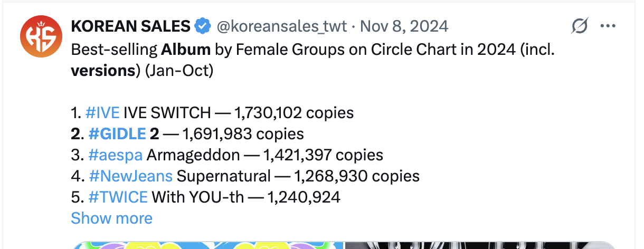Expand the post with Show more
This screenshot has height=249, width=644.
(111, 218)
